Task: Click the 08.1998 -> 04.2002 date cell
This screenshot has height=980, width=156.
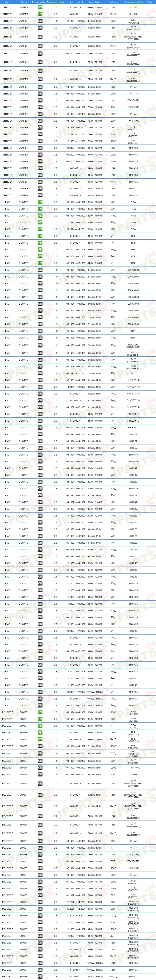Action: pyautogui.click(x=76, y=557)
